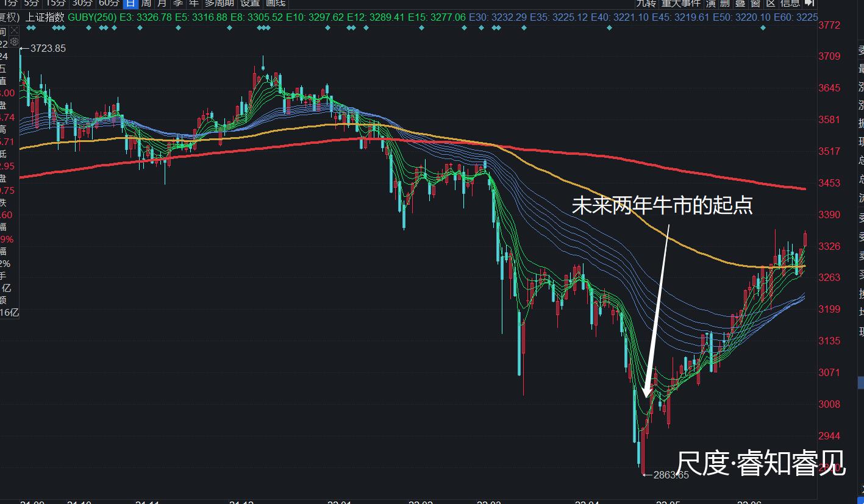
Task: Click the 演 replay toolbar icon
Action: (710, 3)
